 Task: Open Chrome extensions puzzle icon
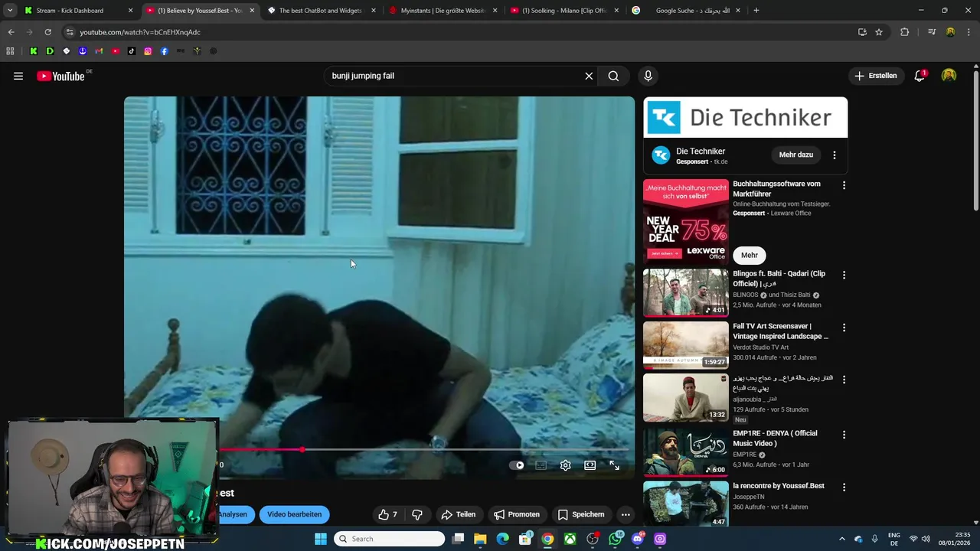(x=905, y=32)
